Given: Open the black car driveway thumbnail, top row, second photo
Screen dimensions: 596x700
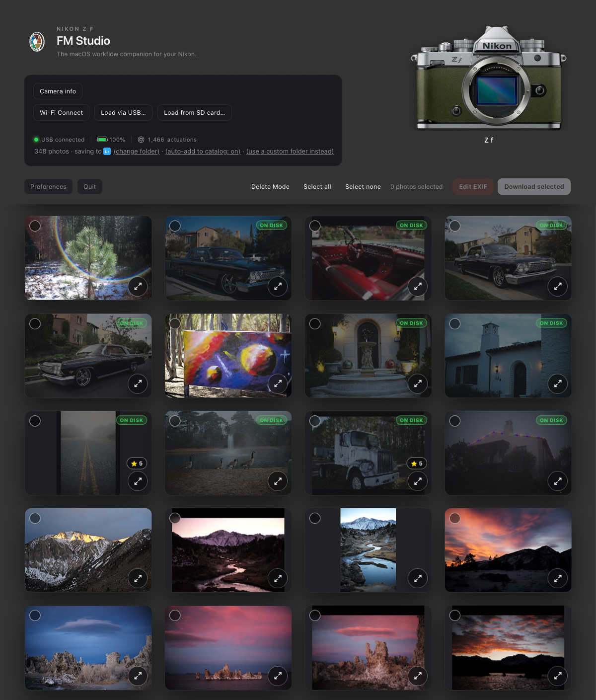Looking at the screenshot, I should tap(228, 258).
